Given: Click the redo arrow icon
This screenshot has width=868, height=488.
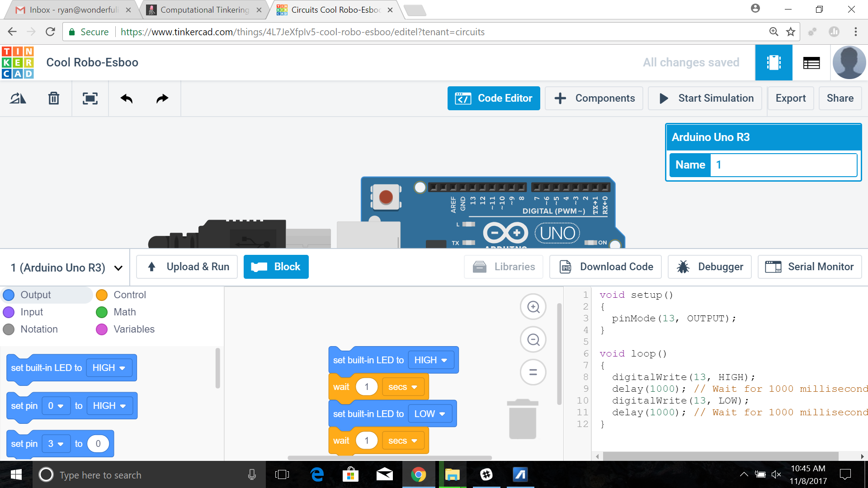Looking at the screenshot, I should [x=162, y=98].
